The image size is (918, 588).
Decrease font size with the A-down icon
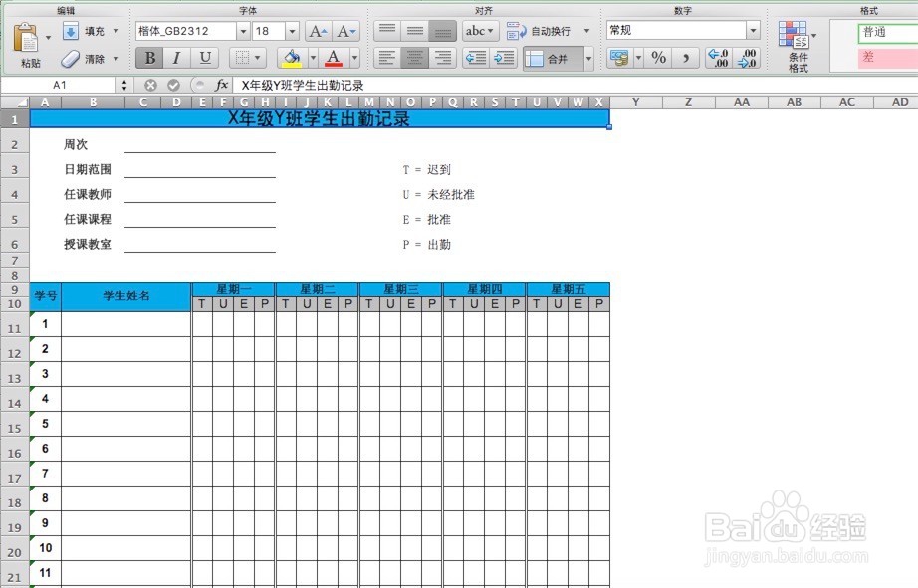pyautogui.click(x=346, y=31)
